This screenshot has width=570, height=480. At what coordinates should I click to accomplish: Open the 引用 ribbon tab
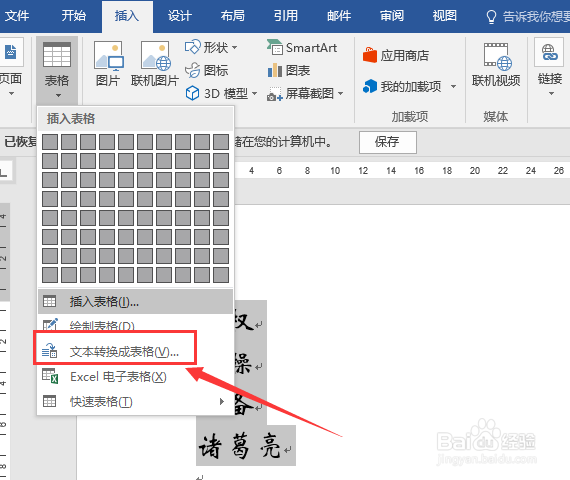[286, 16]
